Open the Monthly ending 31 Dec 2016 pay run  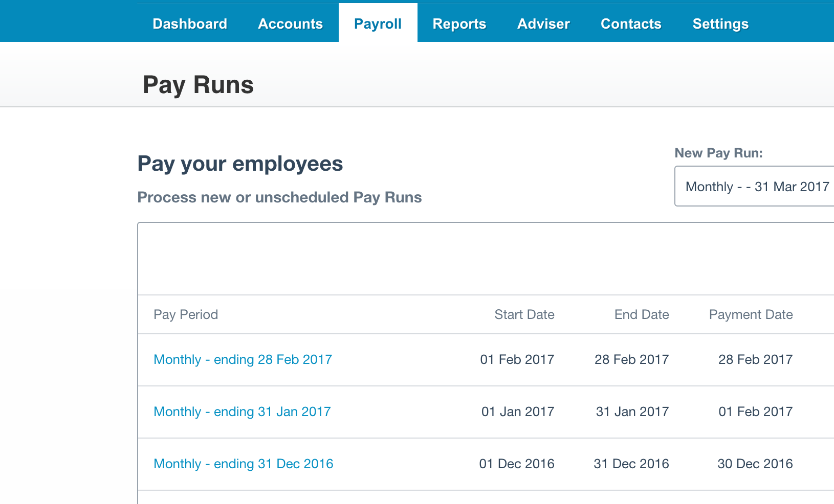243,464
